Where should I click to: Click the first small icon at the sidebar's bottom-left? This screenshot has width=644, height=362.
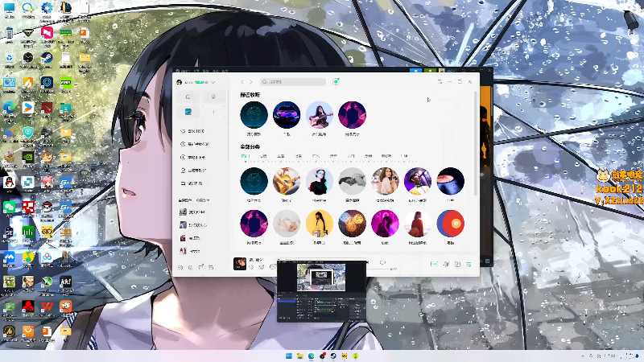[180, 268]
